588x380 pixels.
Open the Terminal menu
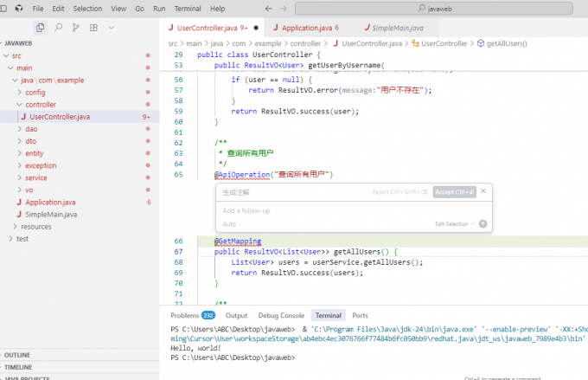187,8
